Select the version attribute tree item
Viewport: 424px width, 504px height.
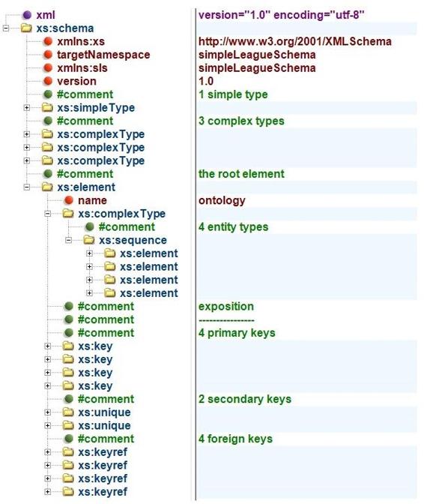tap(76, 81)
